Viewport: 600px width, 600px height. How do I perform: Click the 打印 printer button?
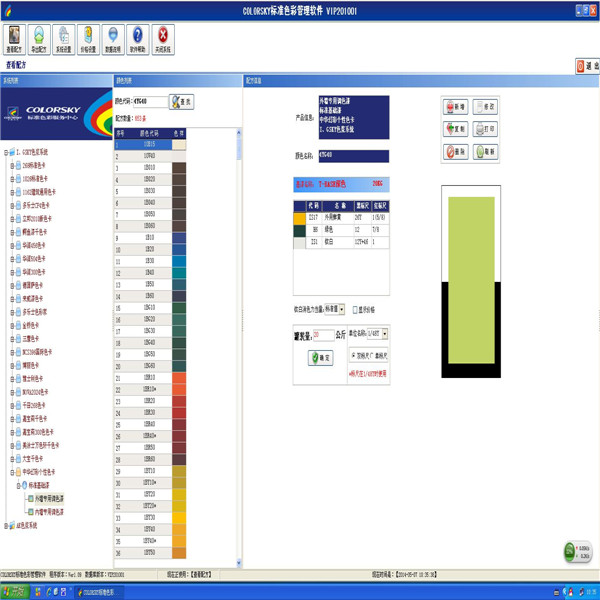(484, 129)
